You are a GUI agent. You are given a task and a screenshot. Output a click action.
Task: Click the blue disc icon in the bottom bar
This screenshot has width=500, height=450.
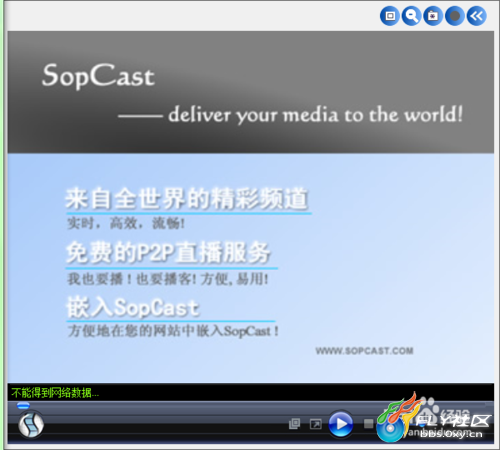coord(389,429)
